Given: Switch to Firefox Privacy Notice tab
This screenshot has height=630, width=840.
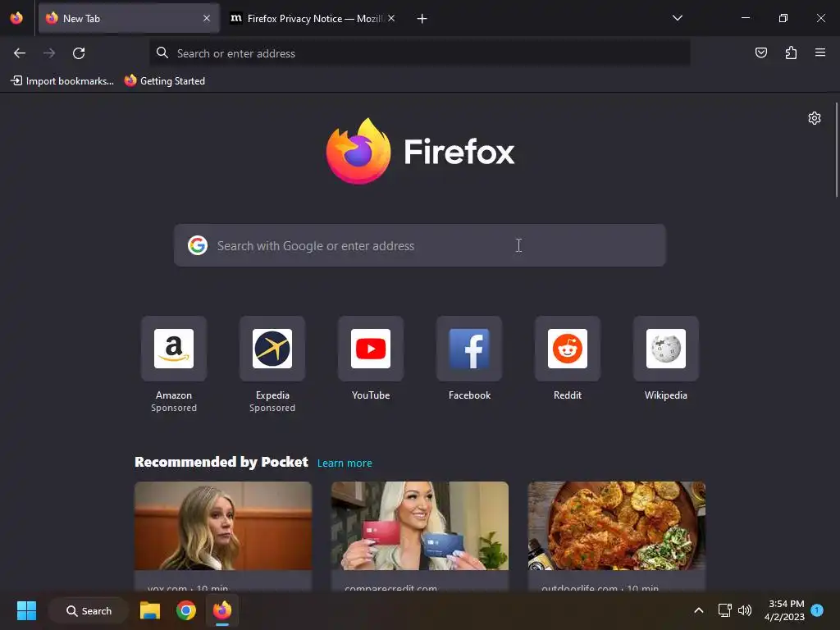Looking at the screenshot, I should (312, 18).
